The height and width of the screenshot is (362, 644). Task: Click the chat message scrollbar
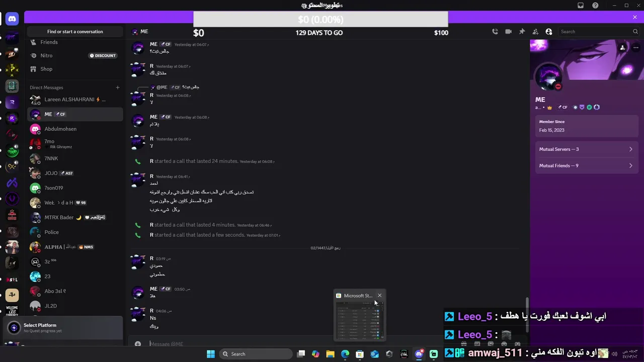coord(527,315)
